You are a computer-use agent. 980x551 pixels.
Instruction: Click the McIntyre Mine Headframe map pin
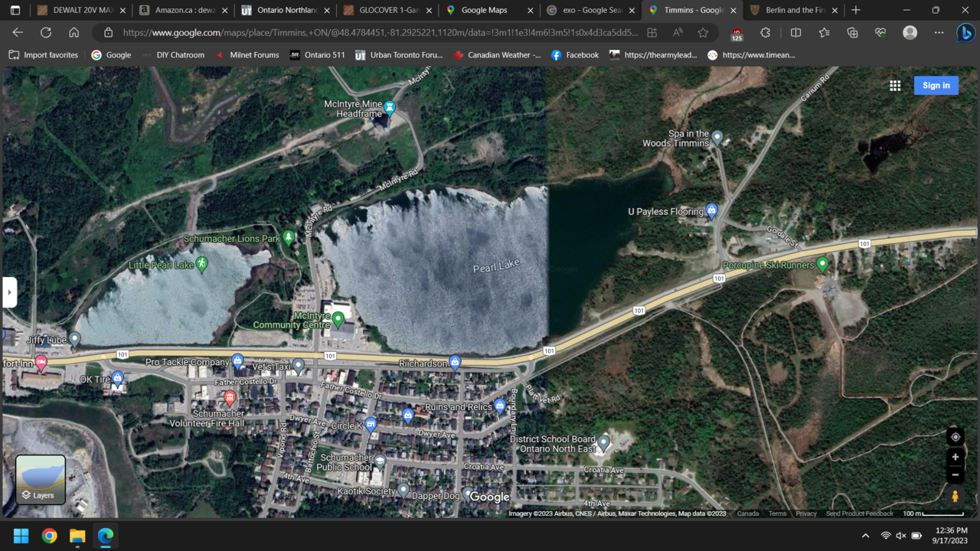click(x=389, y=107)
